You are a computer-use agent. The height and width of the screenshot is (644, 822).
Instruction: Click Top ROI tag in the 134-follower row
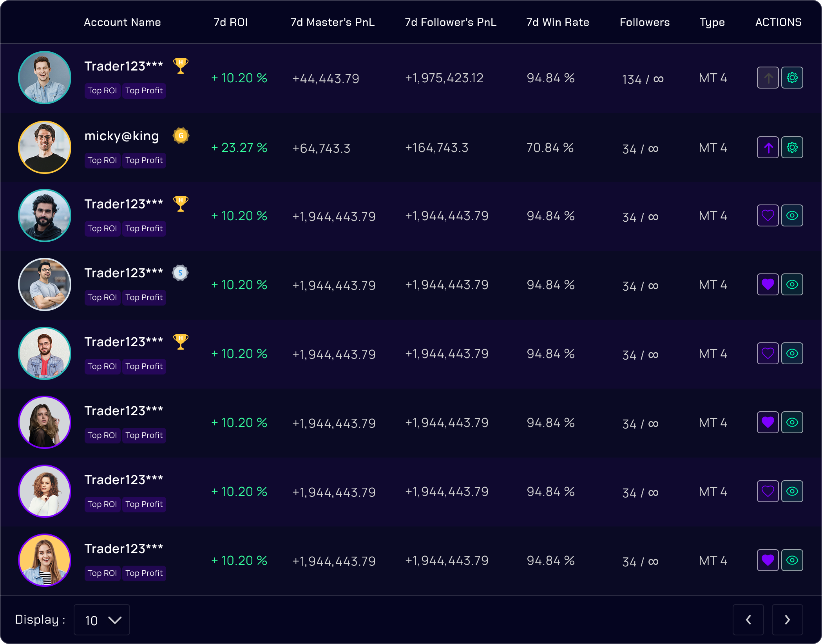point(102,90)
